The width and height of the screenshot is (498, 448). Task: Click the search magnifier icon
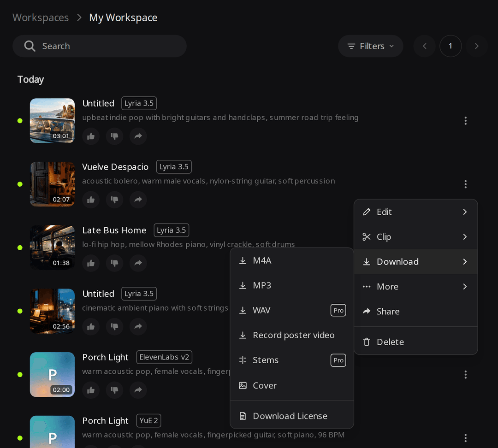[30, 46]
